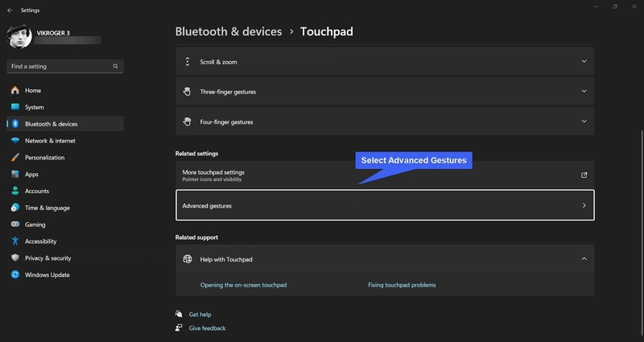Select the Accessibility icon in sidebar
This screenshot has width=644, height=342.
[x=14, y=241]
